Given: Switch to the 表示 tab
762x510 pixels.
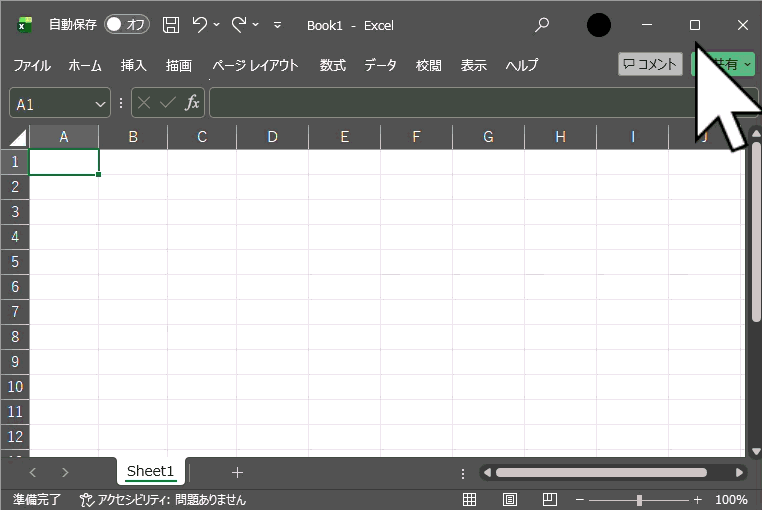Looking at the screenshot, I should [473, 65].
